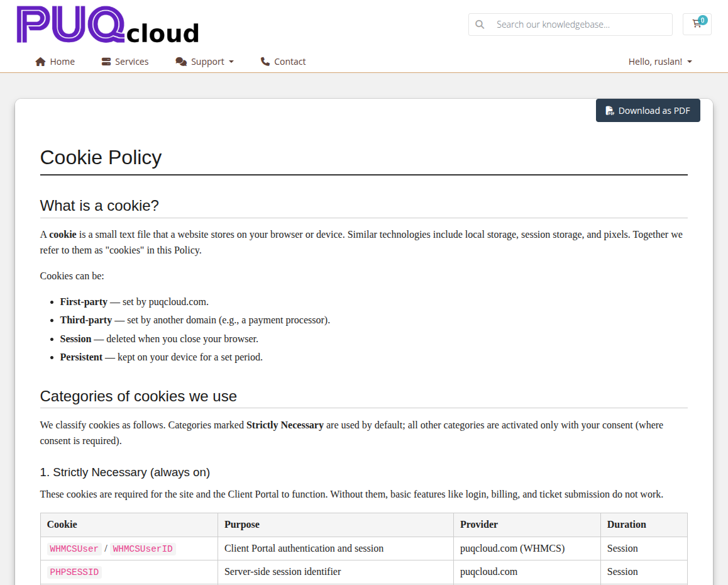
Task: Click the Cookie Policy page heading
Action: 101,157
